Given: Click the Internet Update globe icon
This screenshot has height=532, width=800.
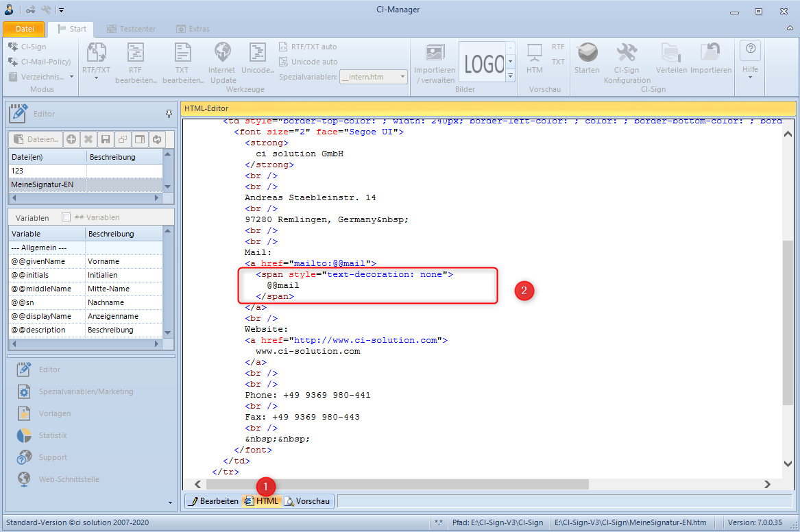Looking at the screenshot, I should coord(223,53).
